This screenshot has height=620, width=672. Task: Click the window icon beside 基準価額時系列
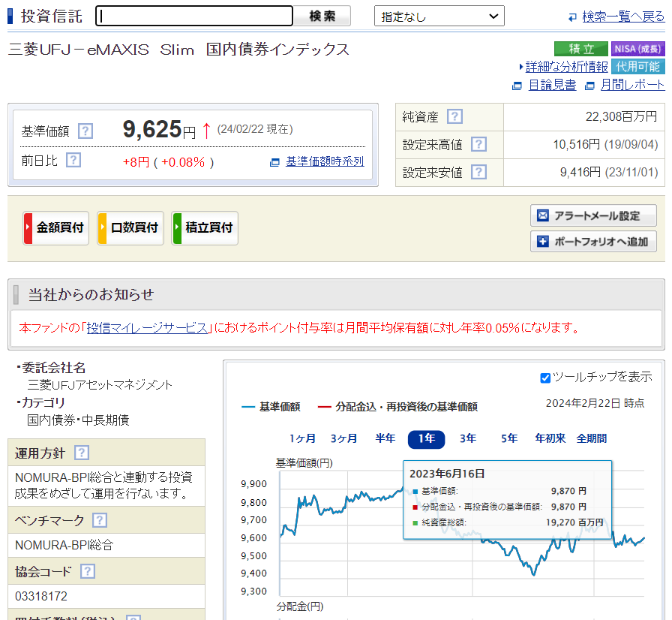[274, 162]
